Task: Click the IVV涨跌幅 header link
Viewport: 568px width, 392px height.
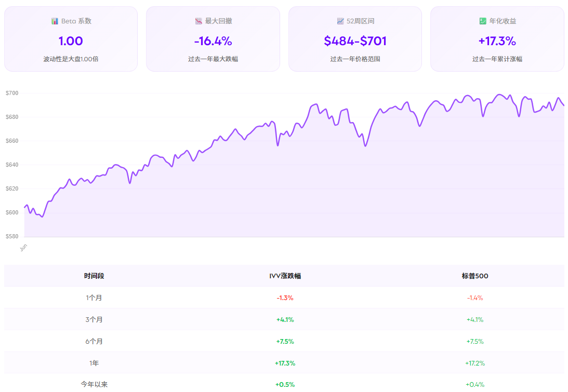Action: pos(284,276)
